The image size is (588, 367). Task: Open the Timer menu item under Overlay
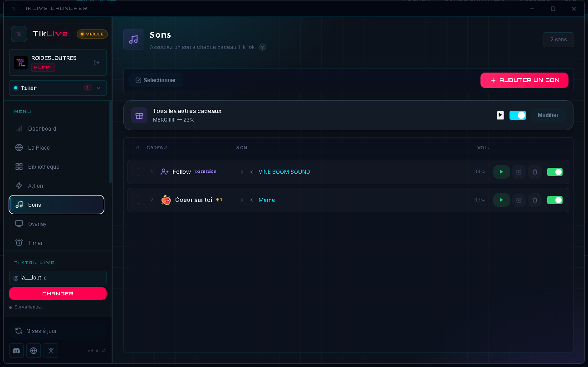click(x=57, y=243)
